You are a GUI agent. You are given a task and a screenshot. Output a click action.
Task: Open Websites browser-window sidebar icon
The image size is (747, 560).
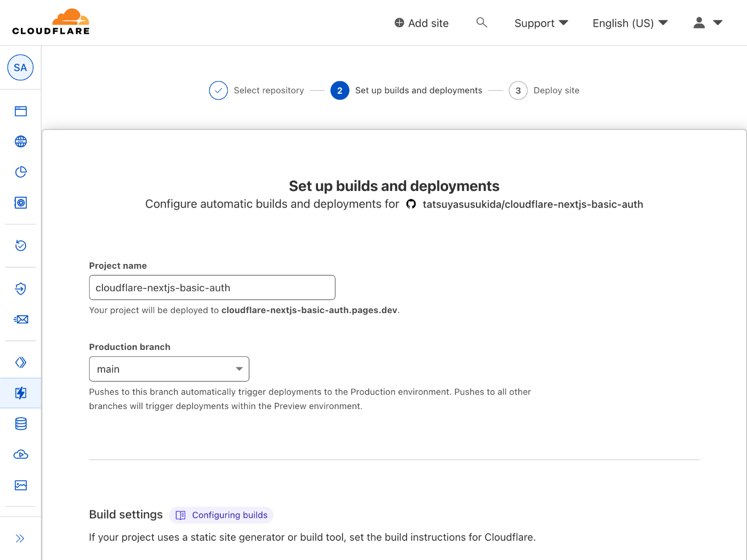tap(21, 111)
